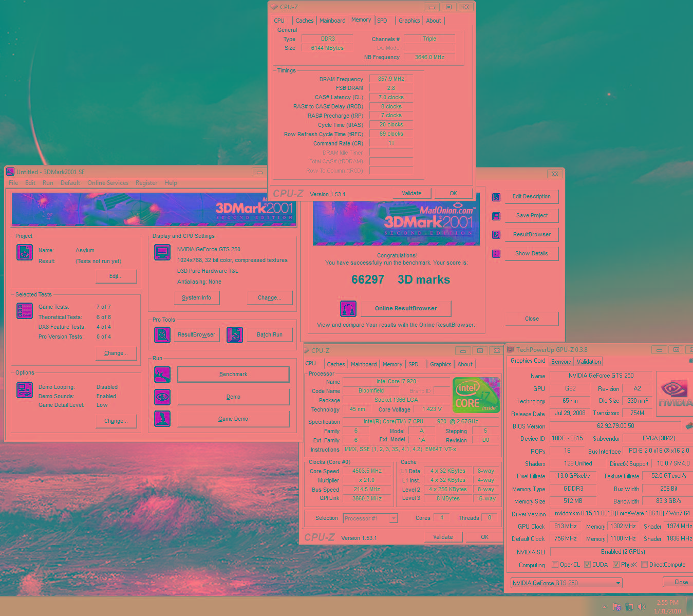Click the Core Speed value 4503.5 MHz
Screen dimensions: 693x616
[367, 471]
